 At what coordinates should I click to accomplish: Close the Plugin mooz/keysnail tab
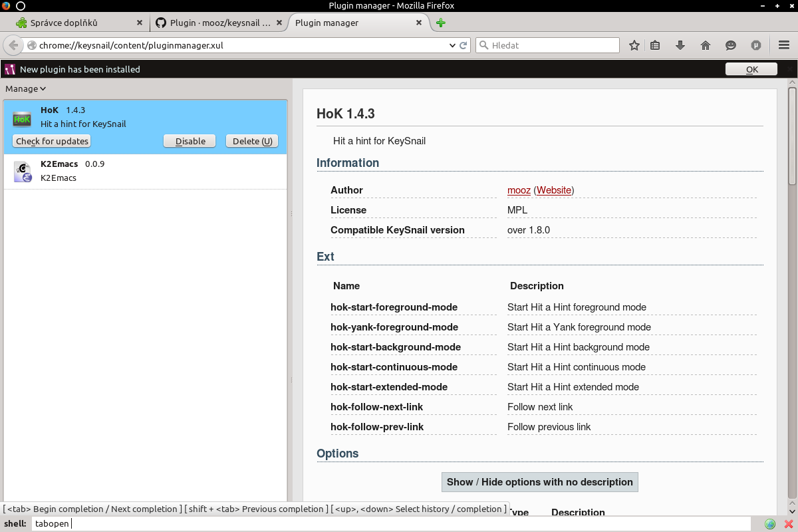point(279,23)
